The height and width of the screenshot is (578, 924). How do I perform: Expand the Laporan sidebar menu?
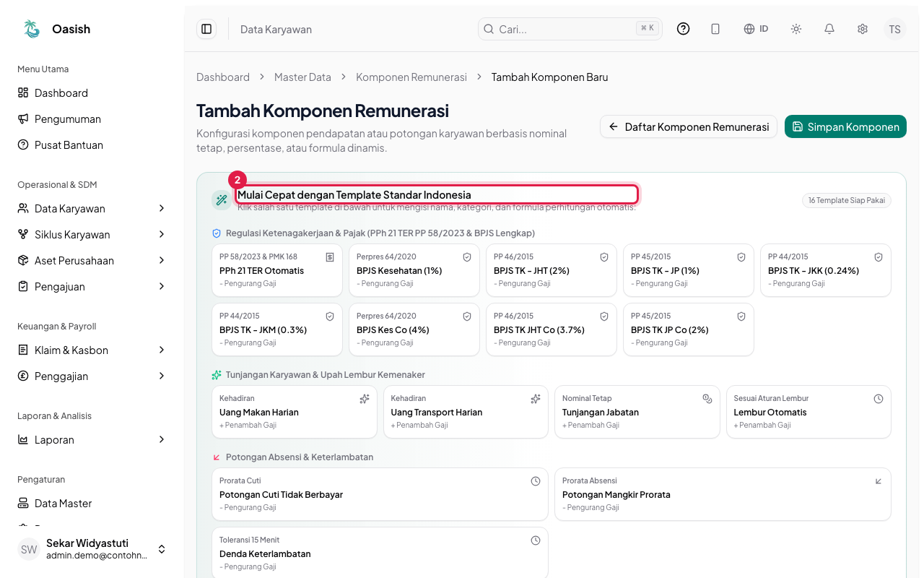pyautogui.click(x=92, y=440)
